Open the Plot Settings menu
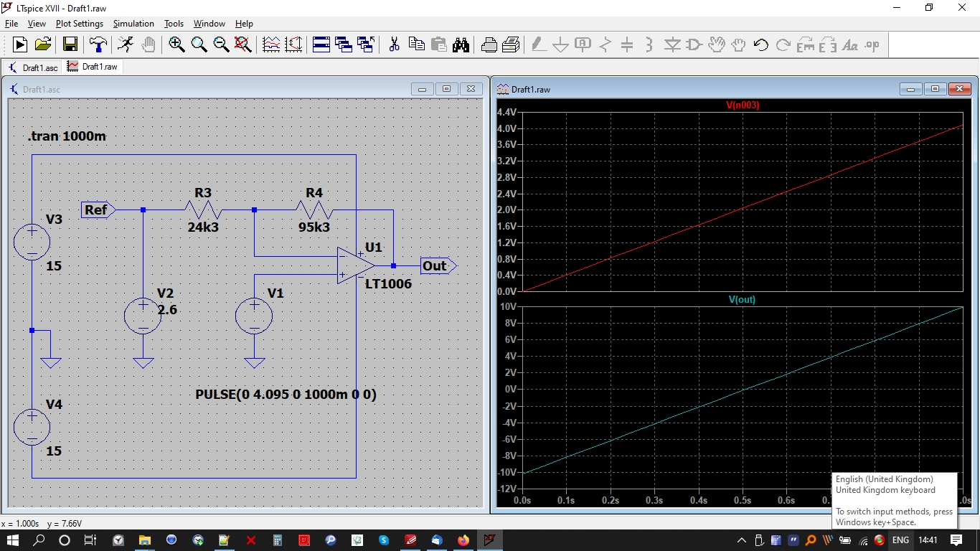Image resolution: width=980 pixels, height=551 pixels. 80,24
